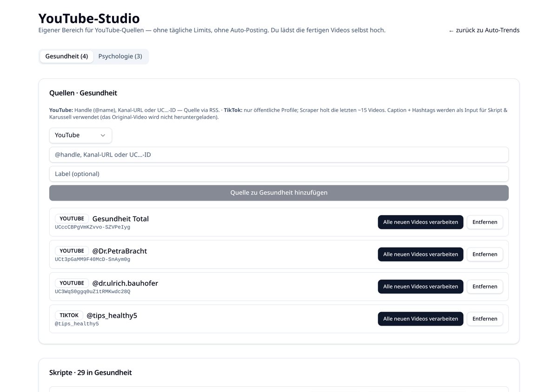
Task: Click channel ID UCccCBPgVmKZvvo-SZVPeIyg
Action: (x=93, y=227)
